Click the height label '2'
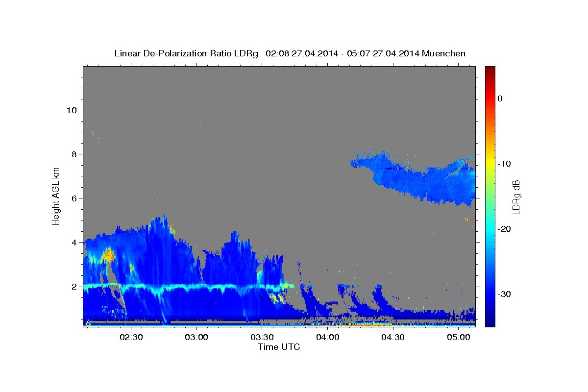Screen dimensions: 588x392 click(73, 286)
